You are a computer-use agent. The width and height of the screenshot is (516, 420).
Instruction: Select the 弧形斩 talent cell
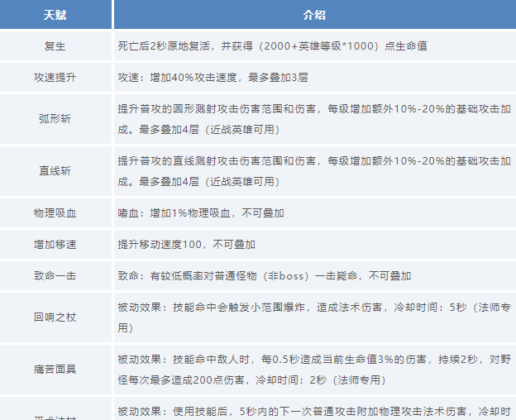point(55,119)
